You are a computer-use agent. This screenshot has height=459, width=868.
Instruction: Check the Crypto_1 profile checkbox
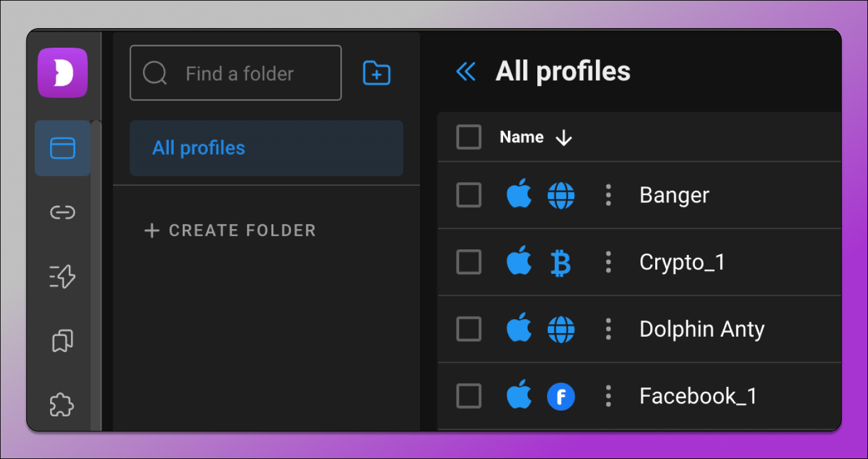click(469, 262)
